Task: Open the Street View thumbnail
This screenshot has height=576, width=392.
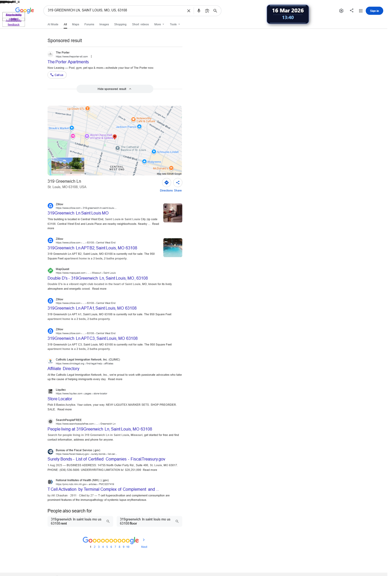Action: click(x=68, y=166)
